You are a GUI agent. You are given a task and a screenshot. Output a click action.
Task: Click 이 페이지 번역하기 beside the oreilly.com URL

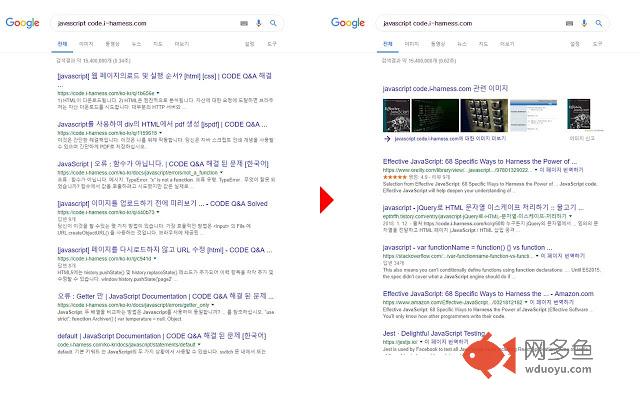[x=562, y=170]
